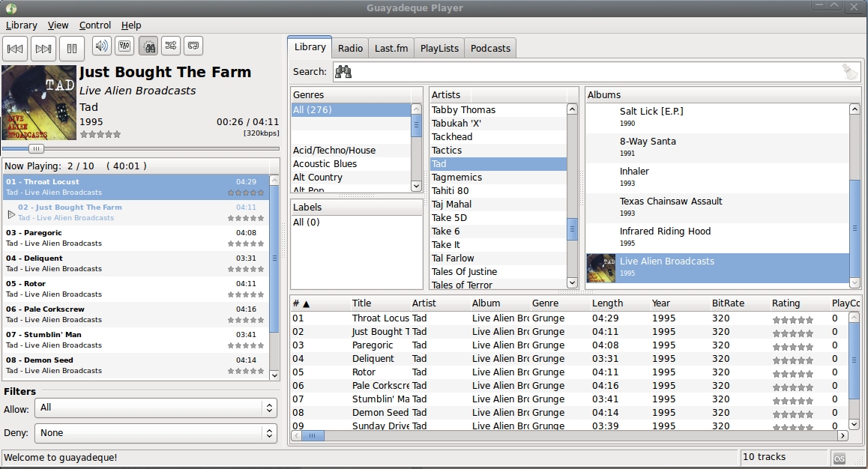Switch to the Radio tab
868x469 pixels.
coord(350,48)
